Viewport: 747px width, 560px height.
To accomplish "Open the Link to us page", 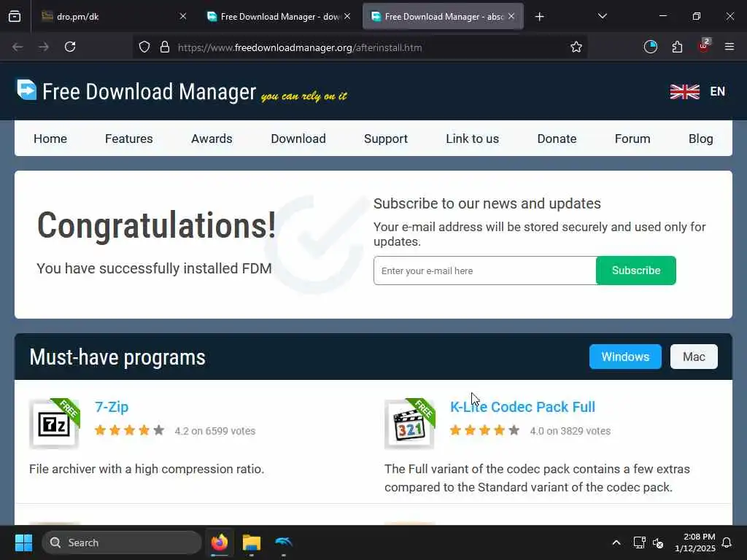I will 472,139.
